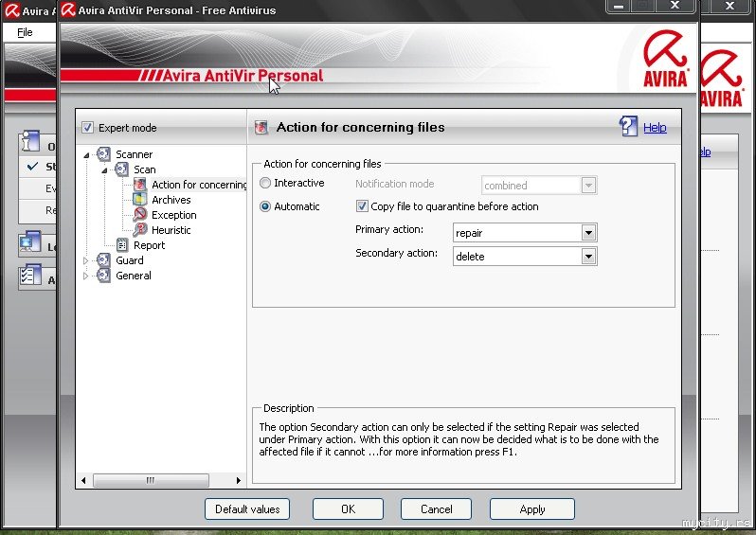Expand the Guard tree node
Image resolution: width=756 pixels, height=535 pixels.
click(x=86, y=260)
